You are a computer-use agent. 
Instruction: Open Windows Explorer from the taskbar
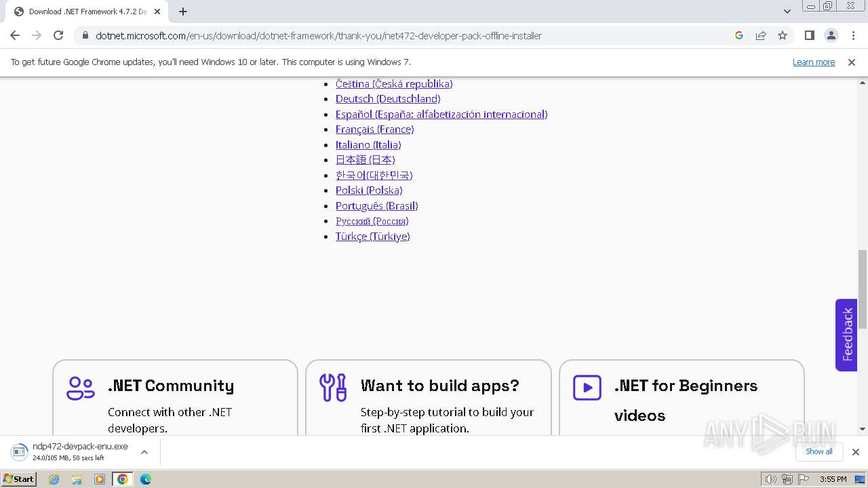coord(77,479)
